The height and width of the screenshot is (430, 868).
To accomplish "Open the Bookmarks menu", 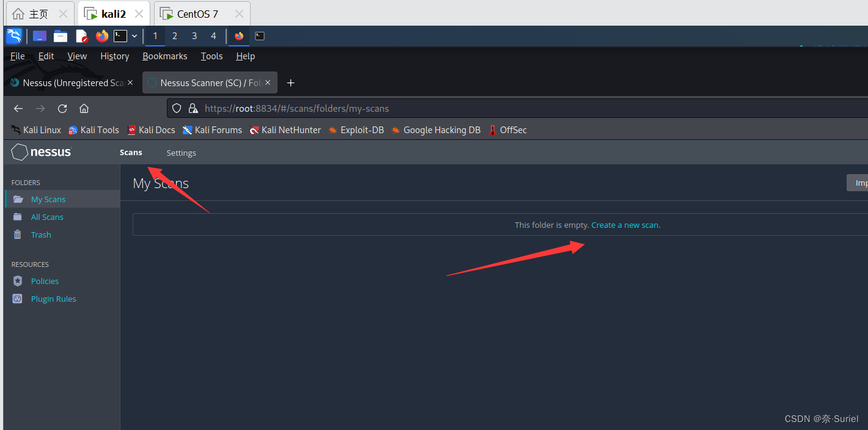I will [165, 56].
